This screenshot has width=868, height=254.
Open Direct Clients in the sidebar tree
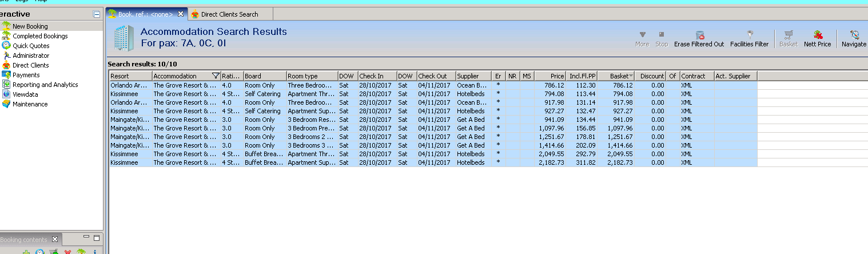point(31,65)
